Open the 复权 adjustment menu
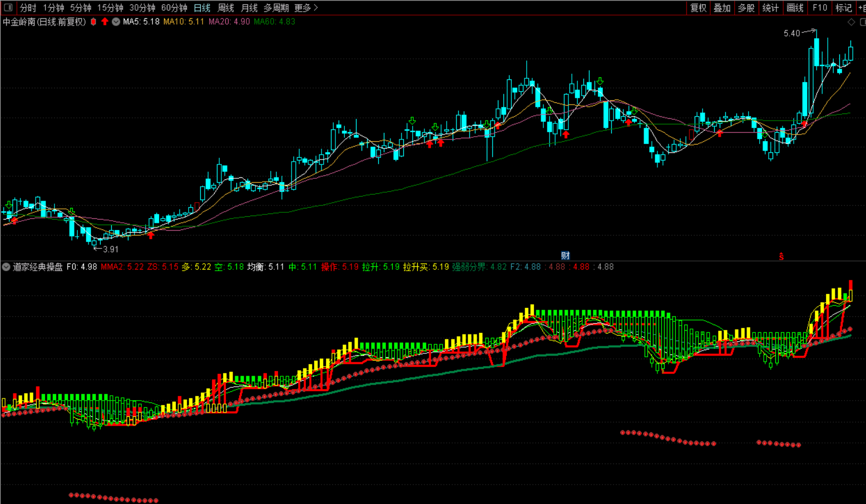This screenshot has height=504, width=866. 698,8
